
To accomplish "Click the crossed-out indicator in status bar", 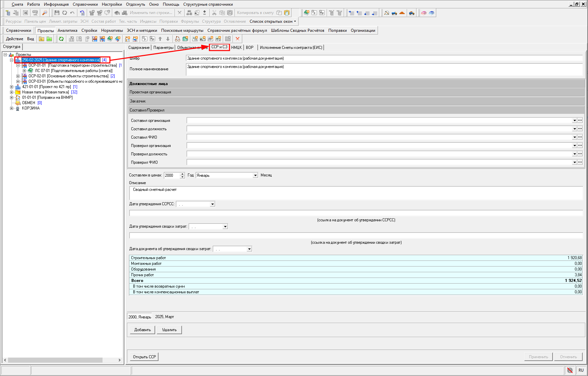I will (x=570, y=370).
